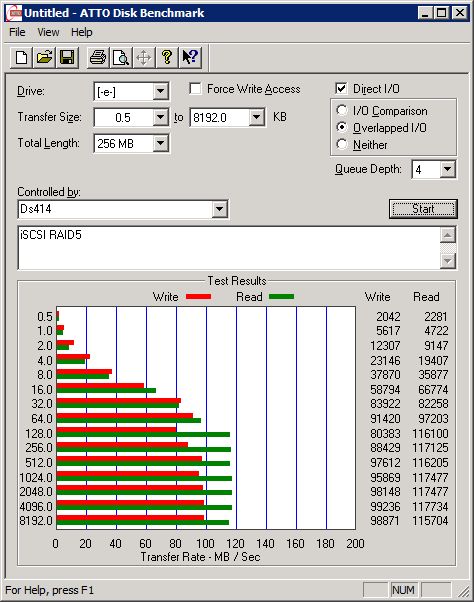
Task: Click the description scrollbar down arrow
Action: tap(448, 261)
